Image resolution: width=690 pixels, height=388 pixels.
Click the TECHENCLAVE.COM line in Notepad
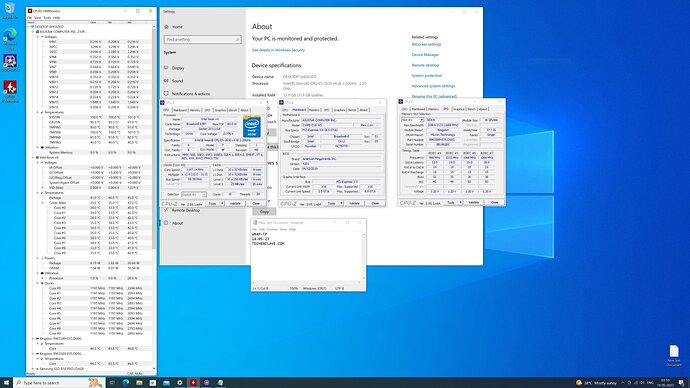pos(268,243)
